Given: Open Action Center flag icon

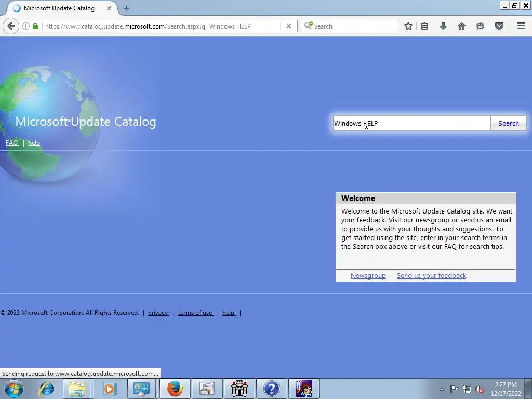Looking at the screenshot, I should (454, 389).
